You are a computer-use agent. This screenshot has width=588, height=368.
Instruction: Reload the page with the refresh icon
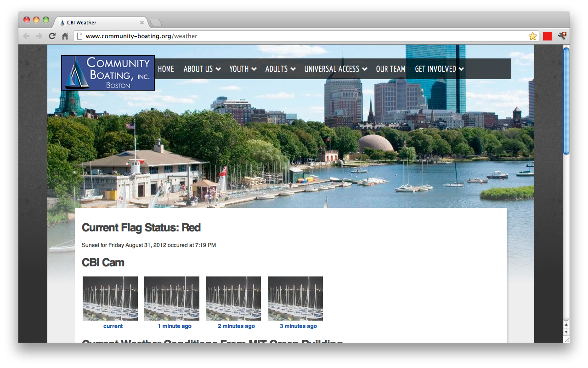tap(52, 36)
